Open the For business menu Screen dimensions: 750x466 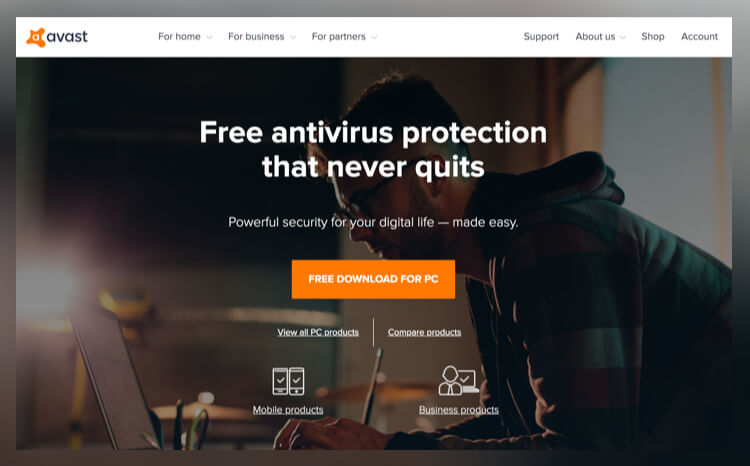tap(256, 36)
